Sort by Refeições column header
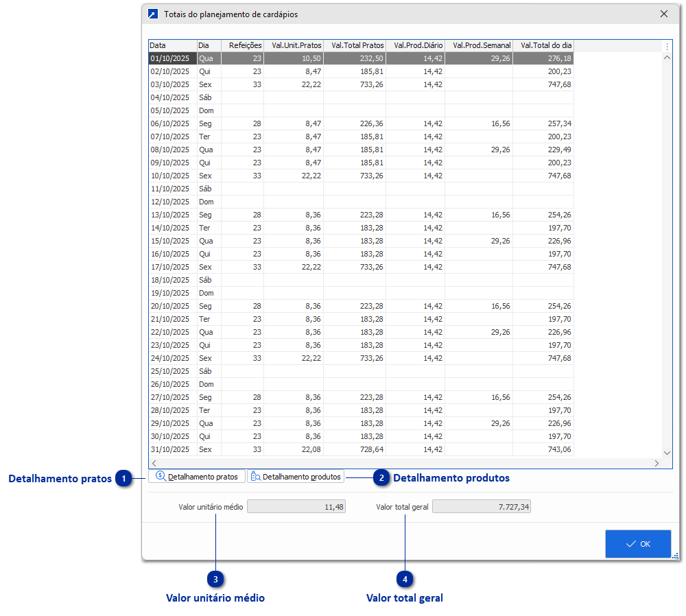The image size is (686, 616). [x=242, y=45]
